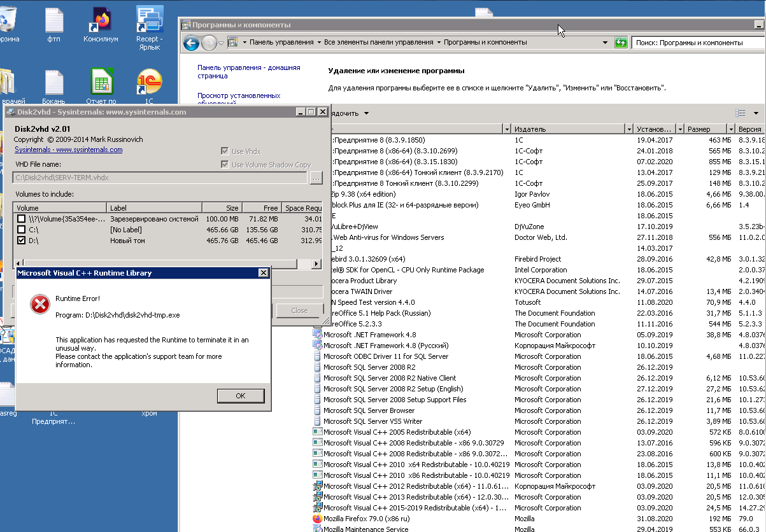Image resolution: width=766 pixels, height=532 pixels.
Task: Click the left arrow of volumes scrollbar
Action: pos(18,263)
